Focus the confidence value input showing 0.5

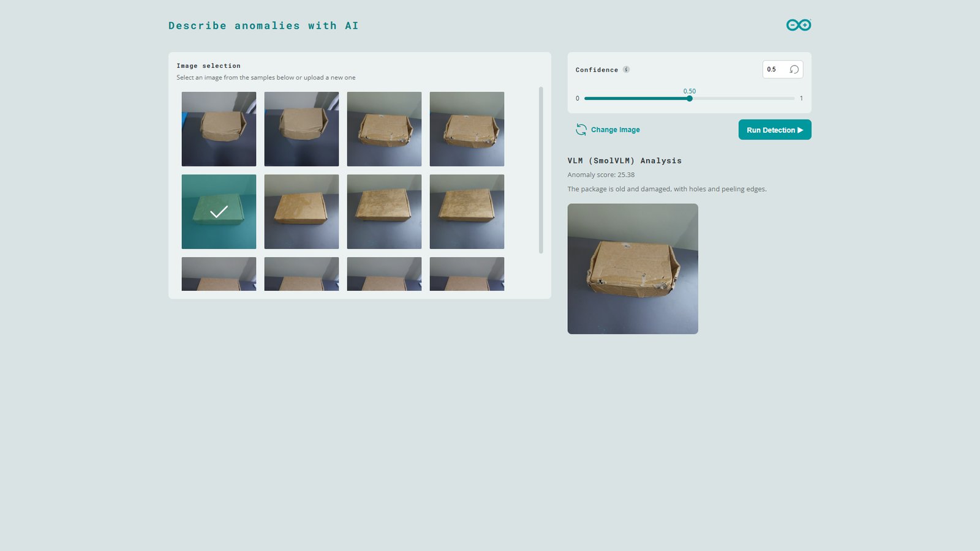[x=775, y=69]
